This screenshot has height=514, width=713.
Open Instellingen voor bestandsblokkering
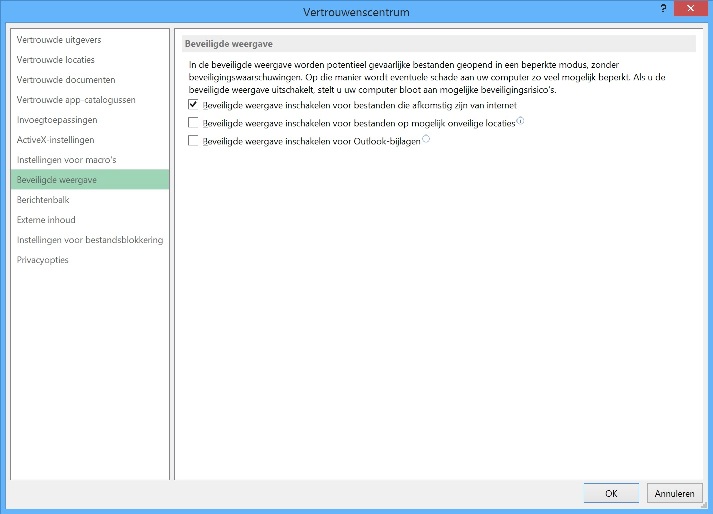pos(90,240)
